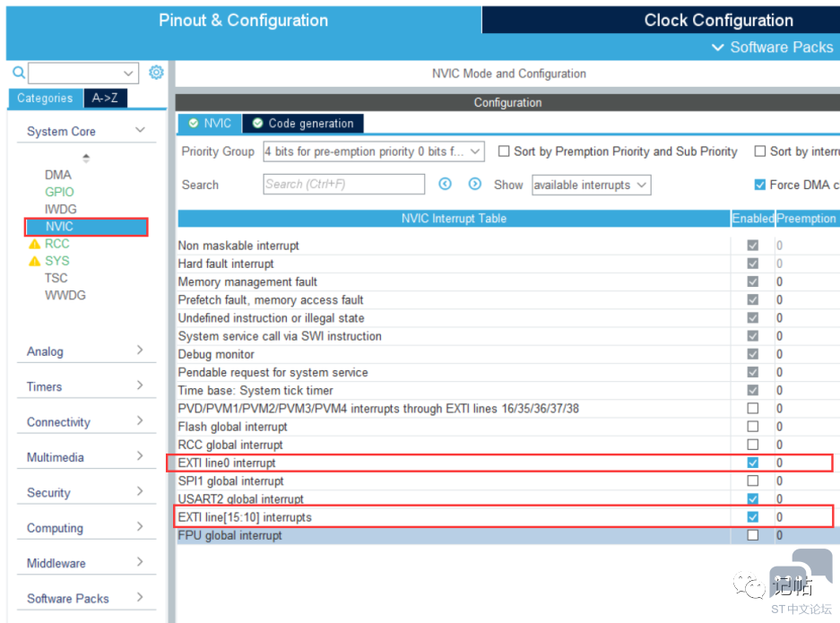Click the settings gear icon beside search
The width and height of the screenshot is (840, 623).
tap(156, 72)
